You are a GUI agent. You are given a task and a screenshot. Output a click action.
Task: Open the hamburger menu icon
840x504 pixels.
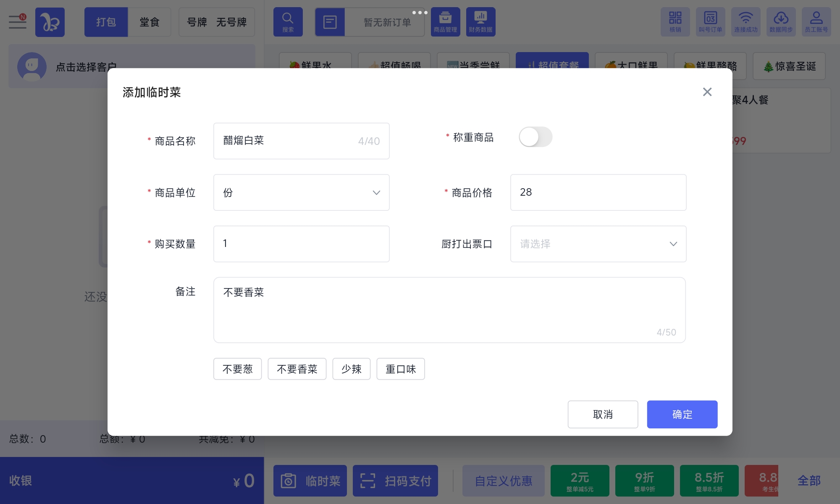click(x=18, y=22)
